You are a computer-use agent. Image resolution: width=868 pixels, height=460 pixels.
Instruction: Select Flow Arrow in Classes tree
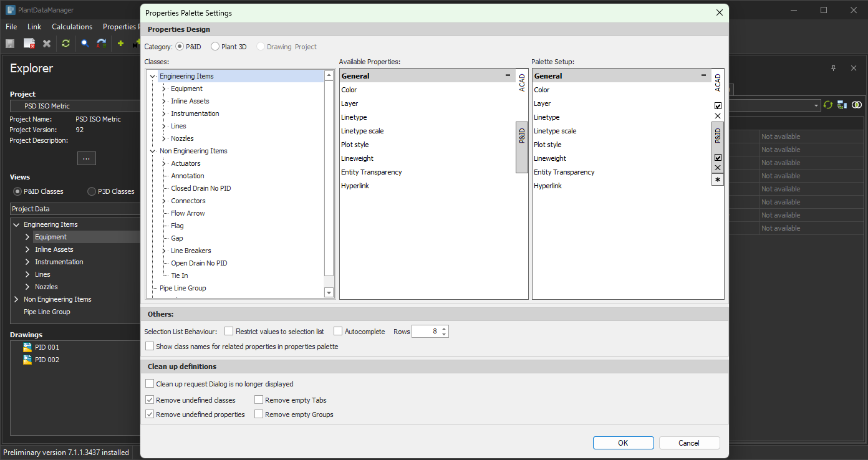point(188,213)
